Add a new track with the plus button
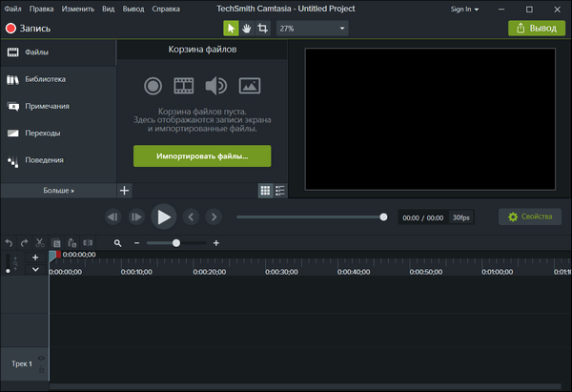572x392 pixels. click(35, 258)
